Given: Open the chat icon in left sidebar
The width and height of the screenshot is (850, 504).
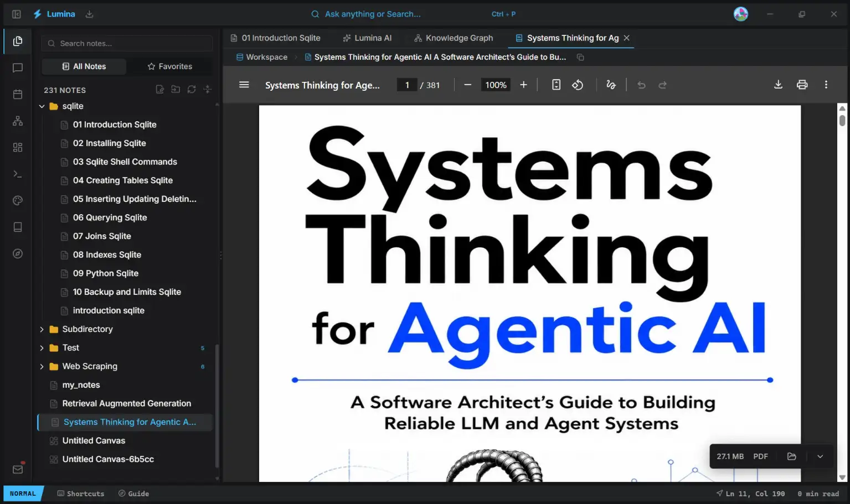Looking at the screenshot, I should click(18, 67).
